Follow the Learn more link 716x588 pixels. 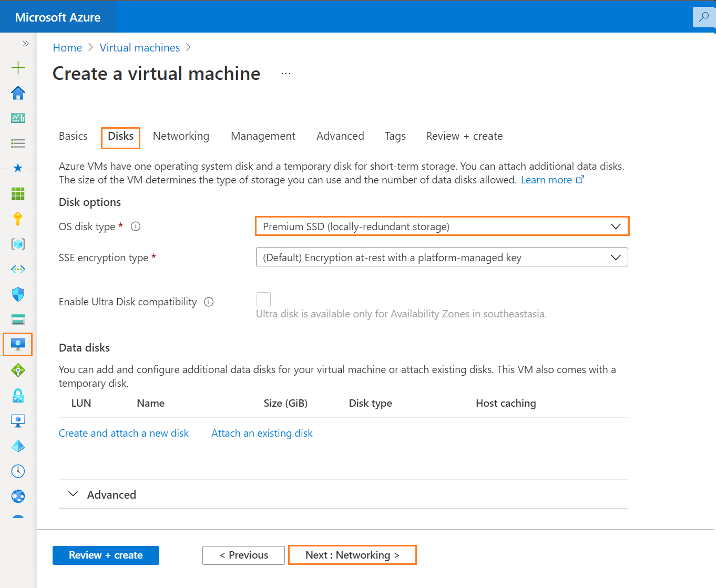552,180
